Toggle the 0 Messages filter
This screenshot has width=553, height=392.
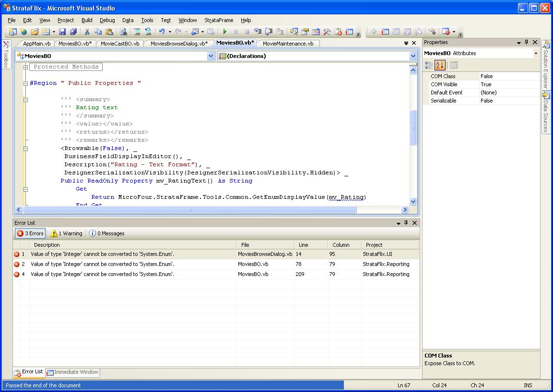coord(107,233)
